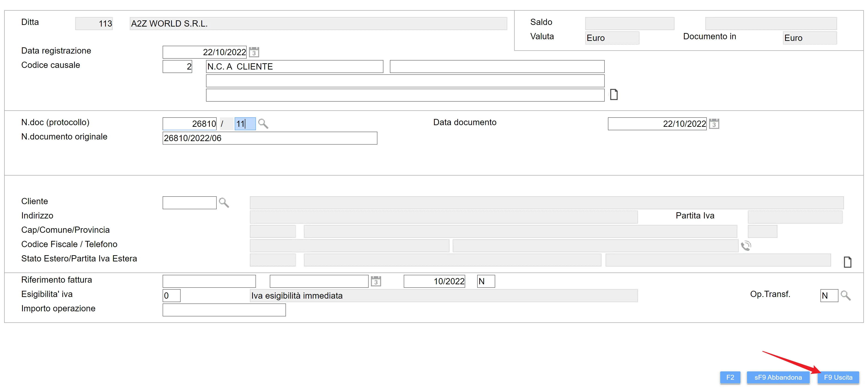Open Cliente search magnifier
This screenshot has width=868, height=388.
pos(224,203)
